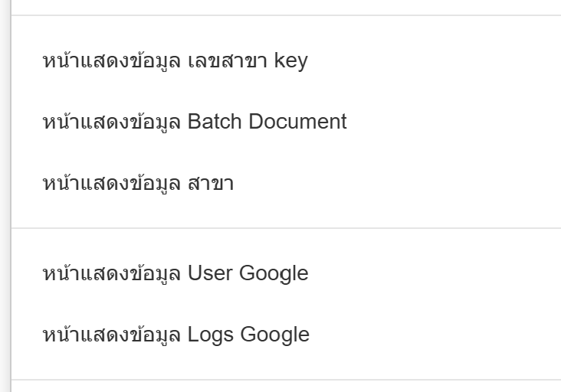
Task: Open หน้าแสดงข้อมูล Logs Google
Action: coord(176,335)
